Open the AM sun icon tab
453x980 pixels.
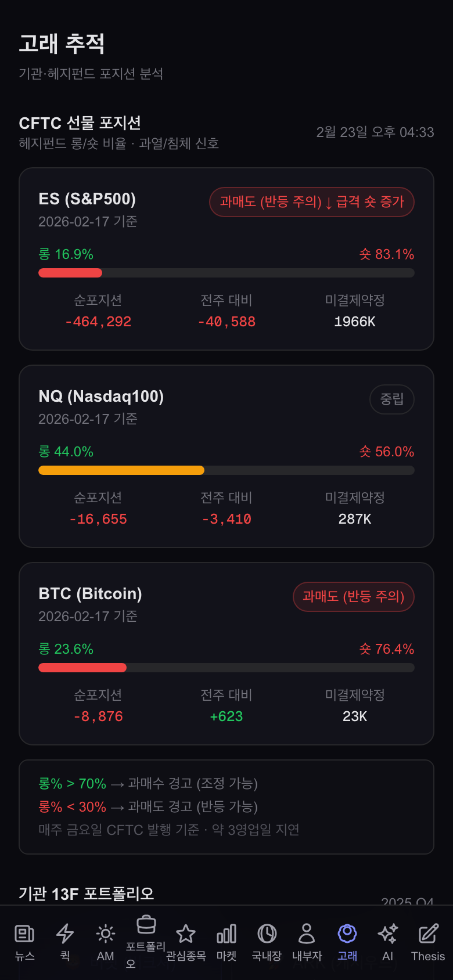[105, 934]
